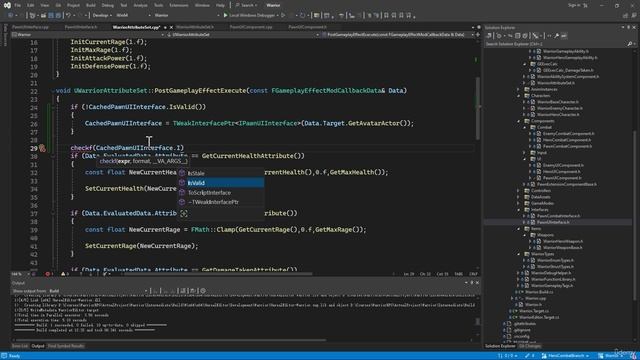Switch to the PawnUIComponent.h tab
Image resolution: width=640 pixels, height=360 pixels.
[307, 27]
